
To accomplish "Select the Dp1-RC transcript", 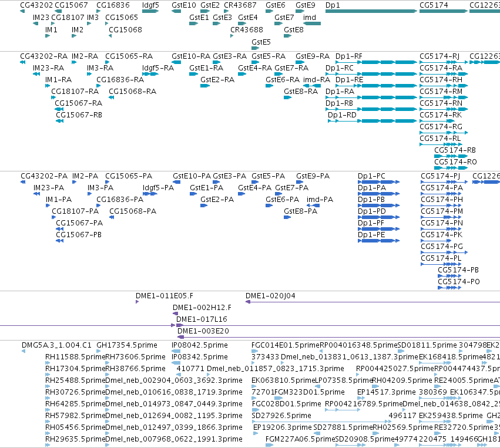I will click(x=371, y=74).
